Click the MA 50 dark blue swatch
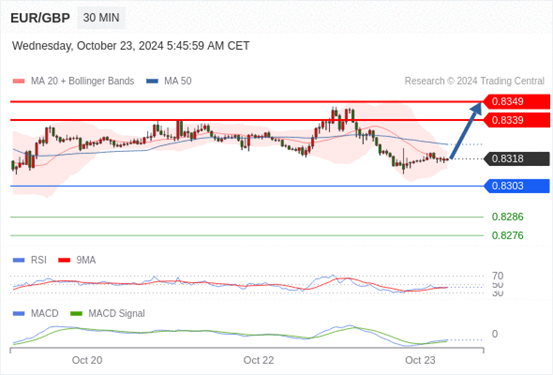The height and width of the screenshot is (375, 553). pyautogui.click(x=152, y=81)
